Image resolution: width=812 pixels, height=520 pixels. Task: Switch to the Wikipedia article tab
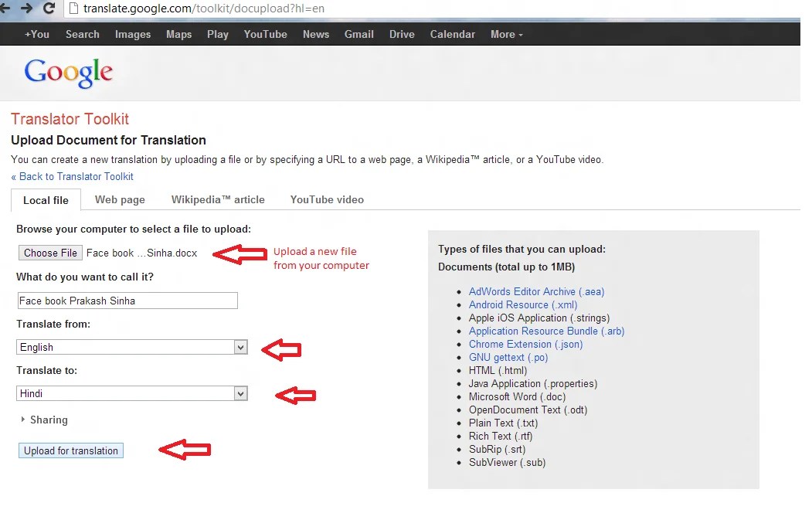pyautogui.click(x=218, y=199)
